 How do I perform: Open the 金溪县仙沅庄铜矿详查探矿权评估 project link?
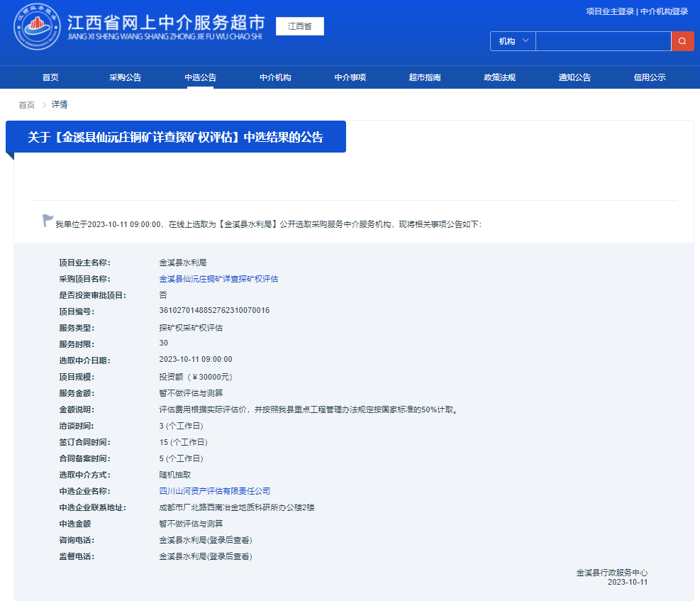[219, 278]
